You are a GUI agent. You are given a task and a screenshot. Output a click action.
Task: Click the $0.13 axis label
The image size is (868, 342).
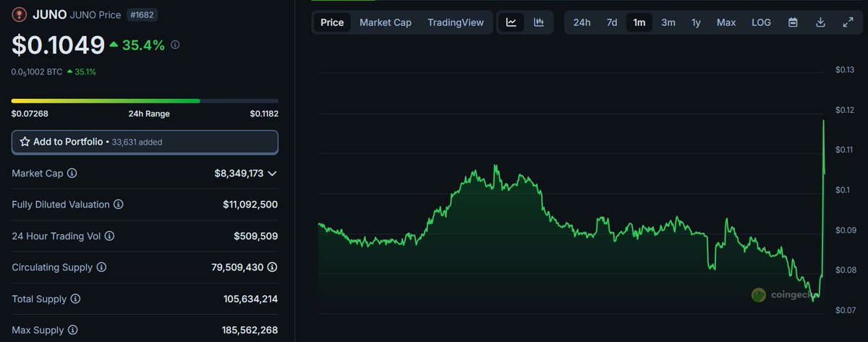pyautogui.click(x=845, y=69)
